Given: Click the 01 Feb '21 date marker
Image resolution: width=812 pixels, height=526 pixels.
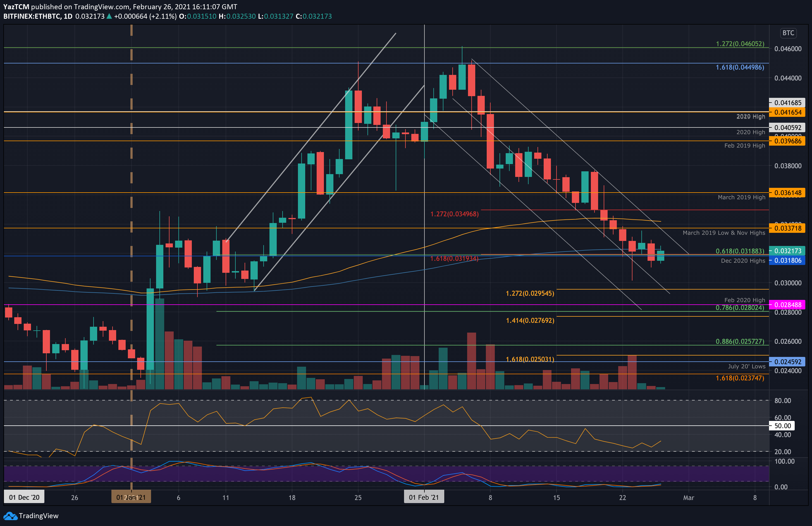Looking at the screenshot, I should [x=424, y=497].
